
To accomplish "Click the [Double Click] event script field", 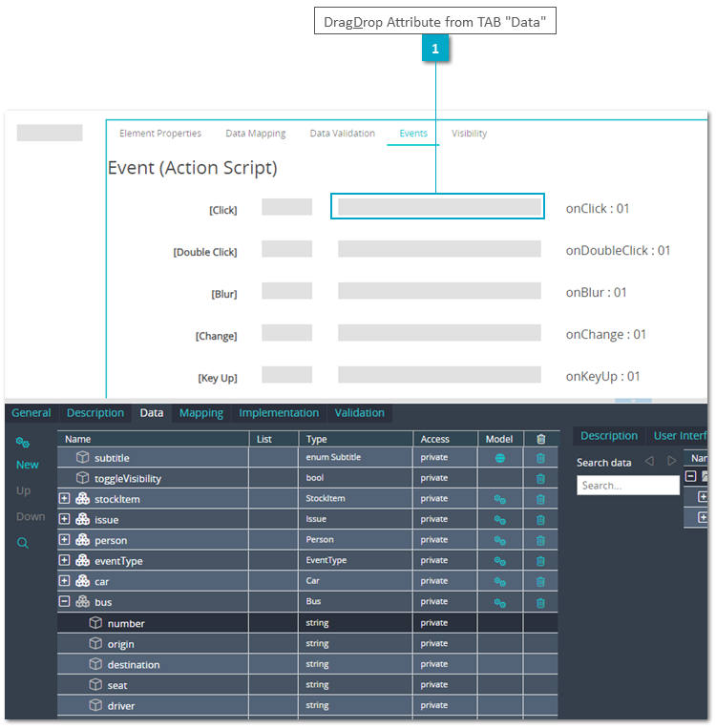I will point(439,249).
